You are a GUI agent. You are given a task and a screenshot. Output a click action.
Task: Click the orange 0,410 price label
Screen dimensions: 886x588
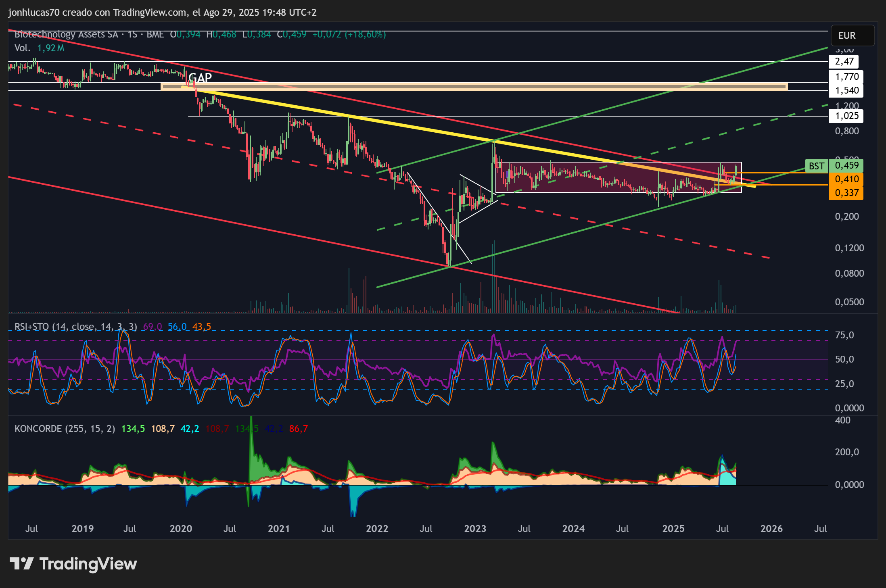pos(846,179)
